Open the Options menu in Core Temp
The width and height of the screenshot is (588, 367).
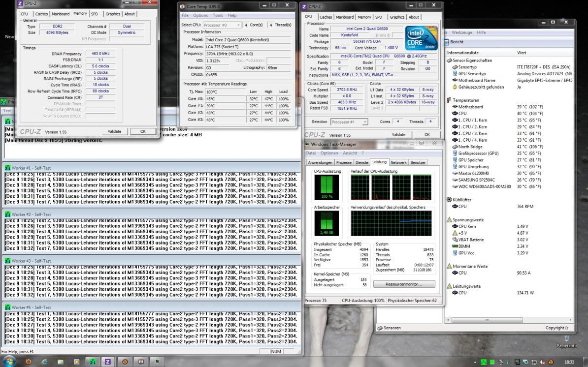200,15
